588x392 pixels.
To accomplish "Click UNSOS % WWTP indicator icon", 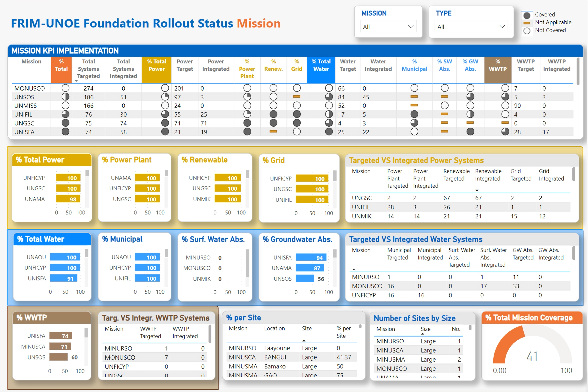I will pyautogui.click(x=505, y=97).
